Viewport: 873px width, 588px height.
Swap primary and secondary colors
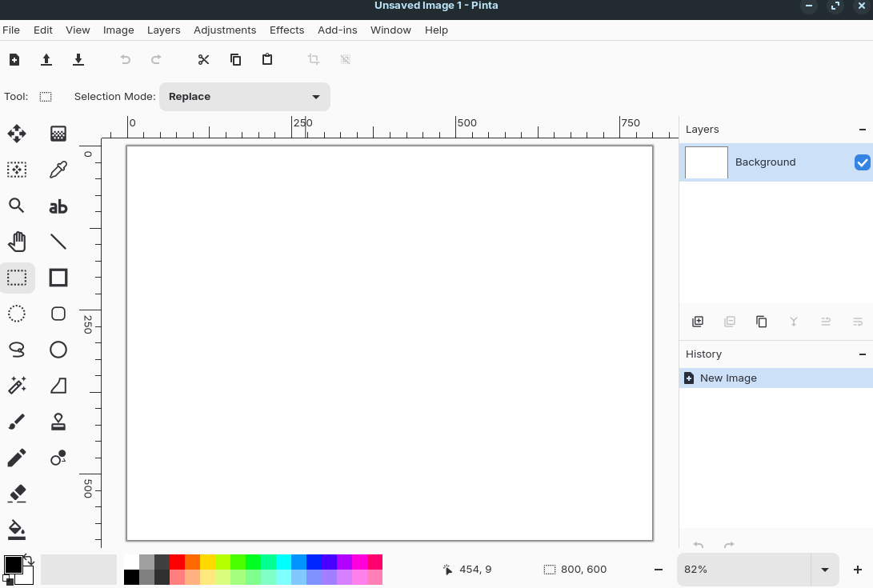point(30,559)
